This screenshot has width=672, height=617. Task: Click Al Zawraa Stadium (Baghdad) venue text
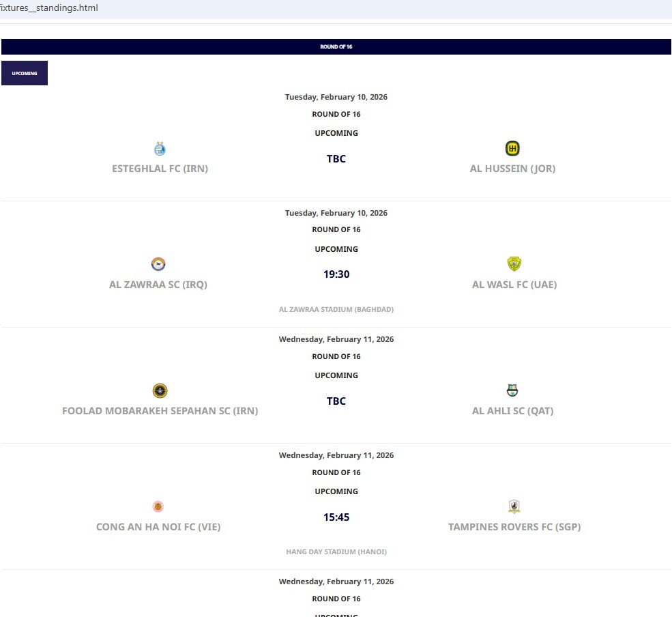coord(336,309)
